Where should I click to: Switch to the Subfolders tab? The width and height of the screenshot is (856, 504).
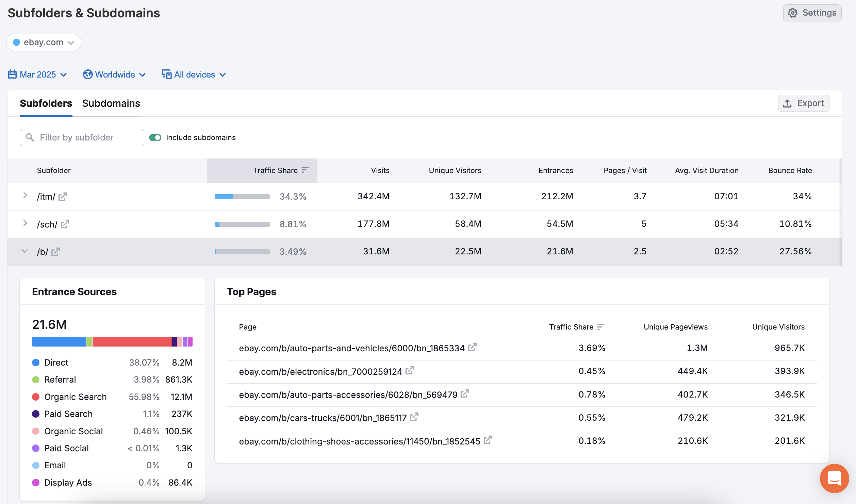tap(46, 103)
